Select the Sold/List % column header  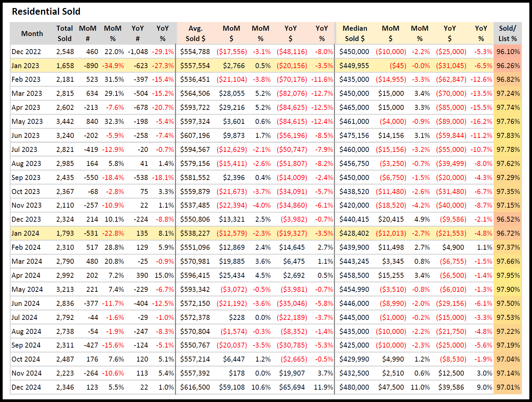(507, 34)
